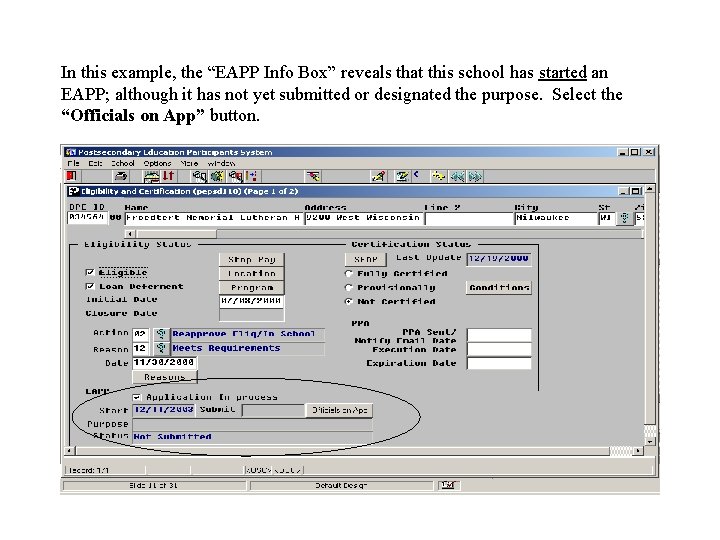720x540 pixels.
Task: Open the Reason code lookup icon
Action: (x=160, y=348)
